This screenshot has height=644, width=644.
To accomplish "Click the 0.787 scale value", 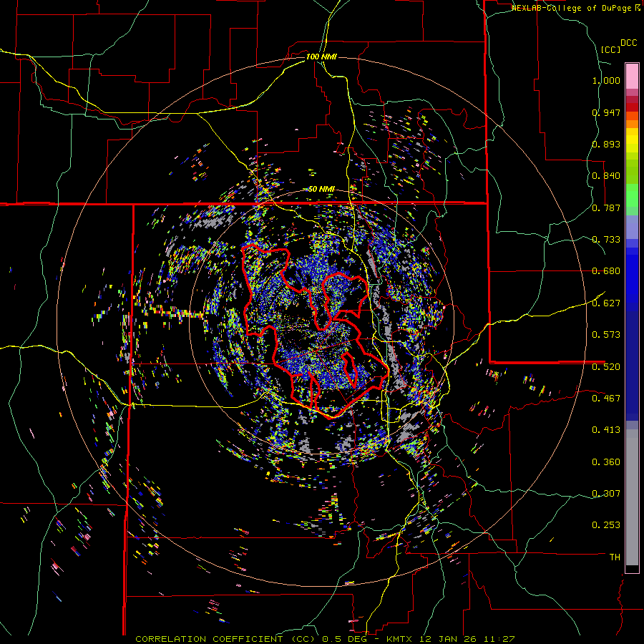I will tap(606, 208).
